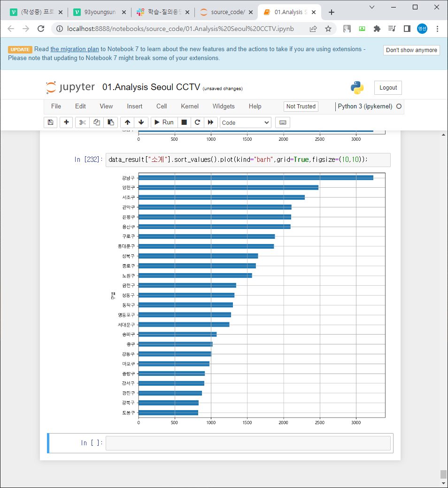
Task: Open the extensions puzzle icon
Action: [377, 29]
